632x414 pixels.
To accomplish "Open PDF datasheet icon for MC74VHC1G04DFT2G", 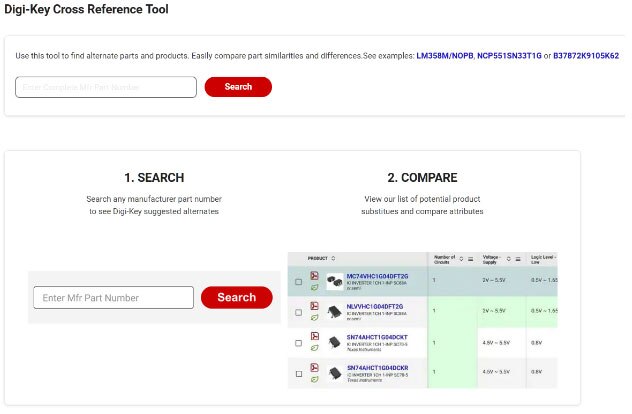I will pyautogui.click(x=314, y=276).
